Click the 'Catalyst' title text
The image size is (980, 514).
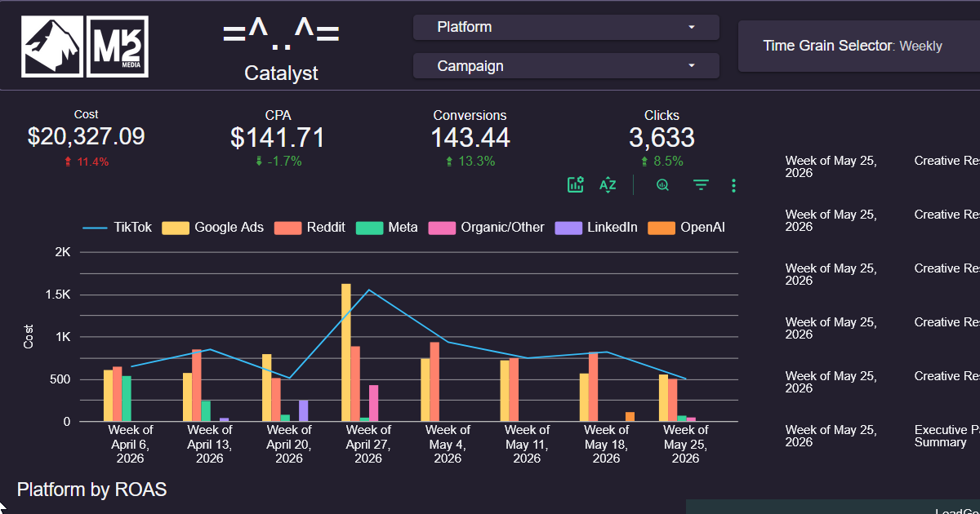pos(281,73)
